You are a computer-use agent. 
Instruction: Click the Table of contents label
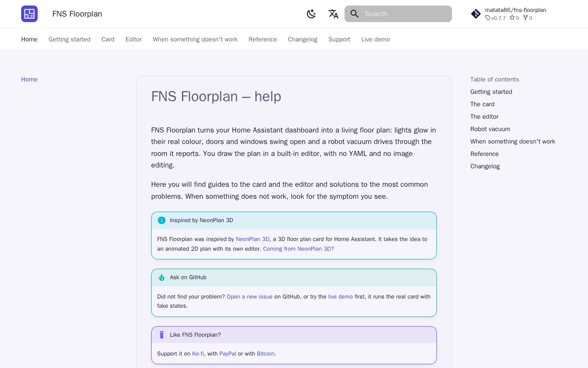[495, 79]
